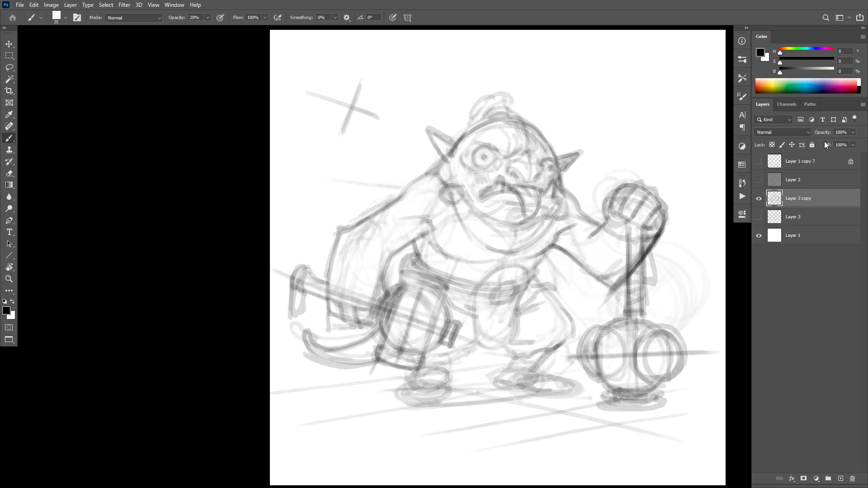Create a new layer with plus icon
Screen dimensions: 868x488
point(840,478)
